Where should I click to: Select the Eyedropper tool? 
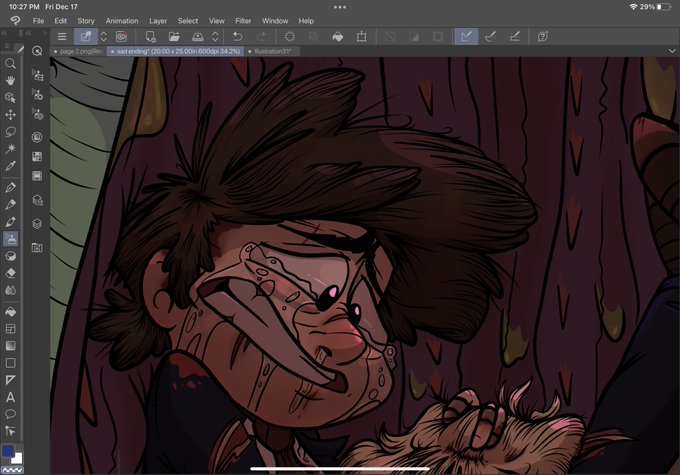point(10,166)
